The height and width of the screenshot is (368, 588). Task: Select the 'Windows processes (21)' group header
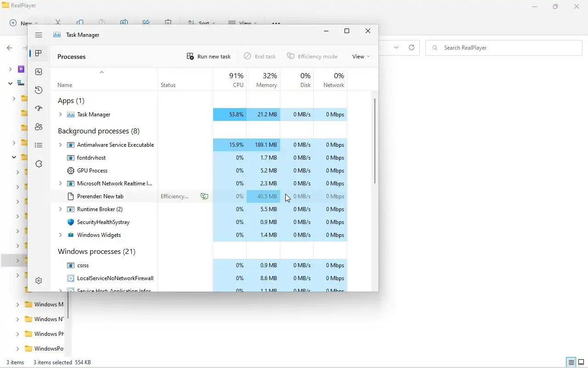tap(96, 252)
